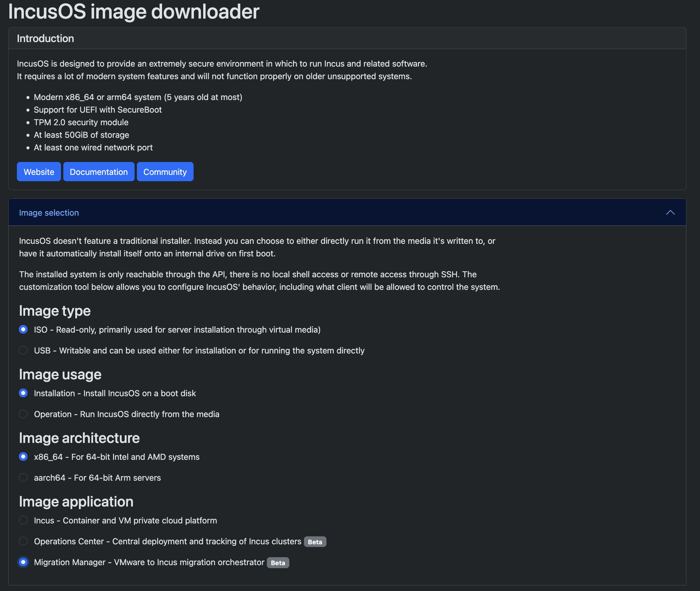Select Operations Center application
Viewport: 700px width, 591px height.
click(x=23, y=541)
